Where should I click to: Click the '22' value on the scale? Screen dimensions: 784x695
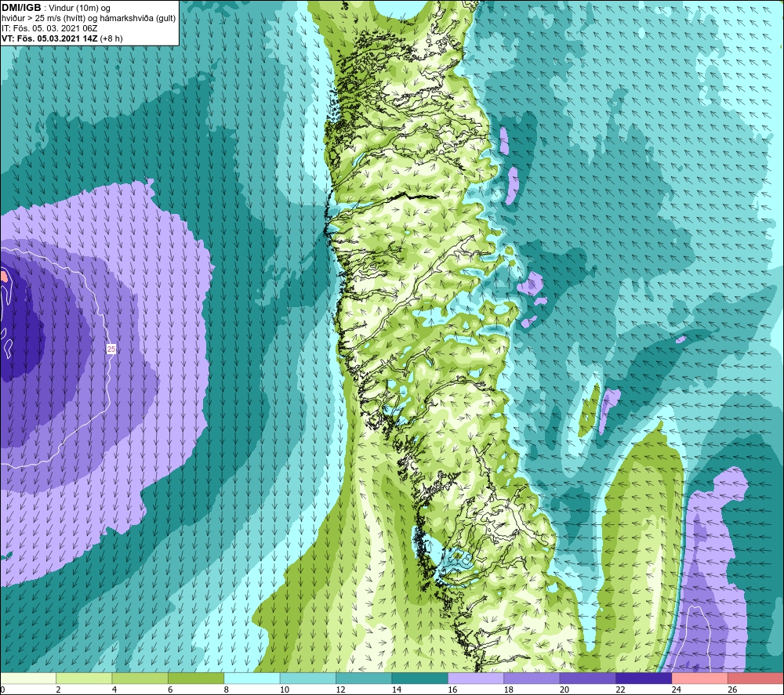[620, 690]
